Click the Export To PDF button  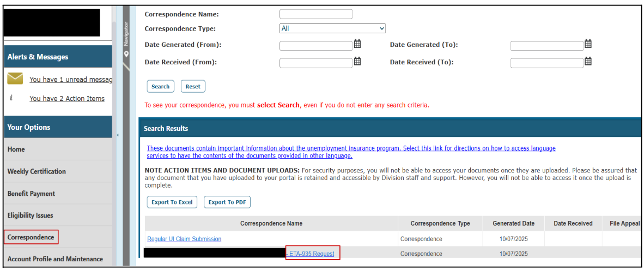(x=227, y=202)
